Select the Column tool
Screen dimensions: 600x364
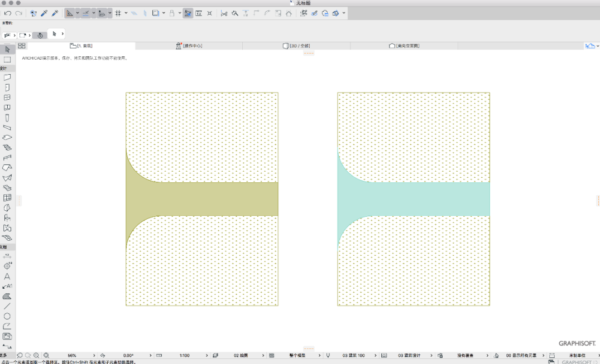(7, 118)
